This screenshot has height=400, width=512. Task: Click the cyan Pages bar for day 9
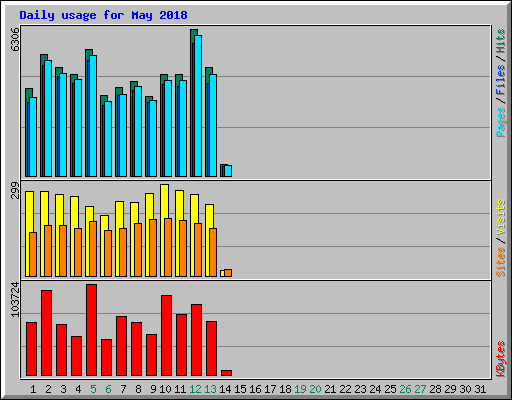point(153,138)
